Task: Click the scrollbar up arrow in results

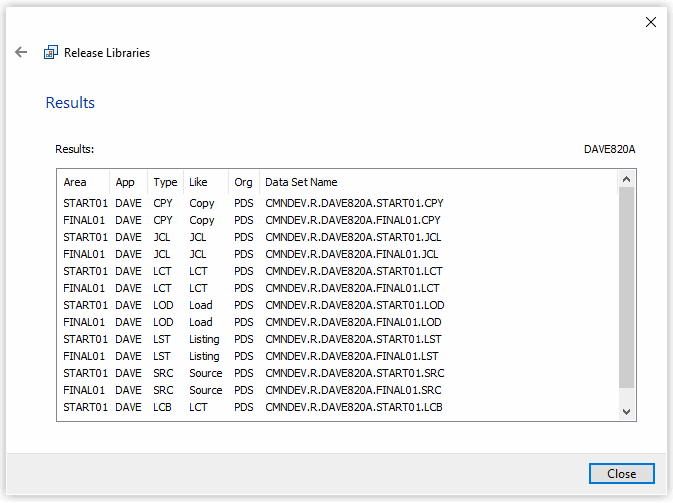Action: 626,179
